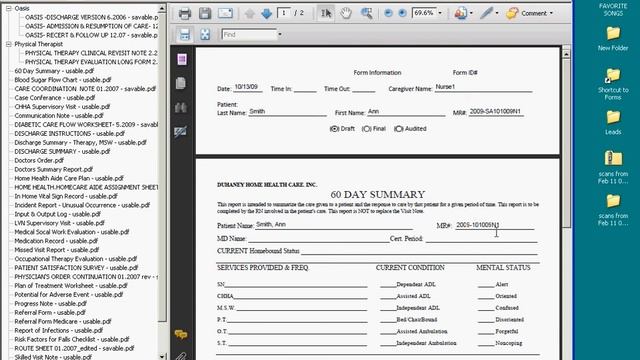Image resolution: width=640 pixels, height=360 pixels.
Task: Click the Save floppy disk icon
Action: click(x=205, y=13)
